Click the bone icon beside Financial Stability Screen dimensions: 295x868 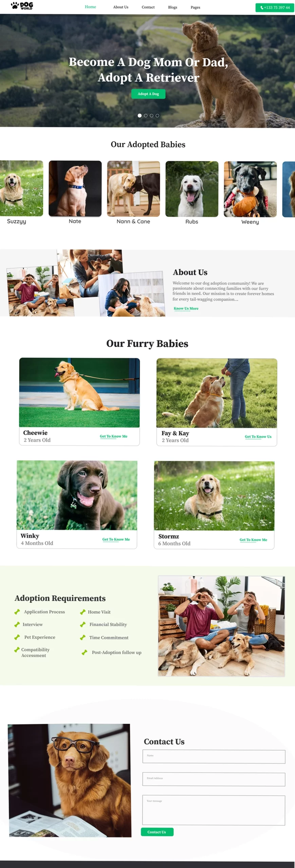82,625
